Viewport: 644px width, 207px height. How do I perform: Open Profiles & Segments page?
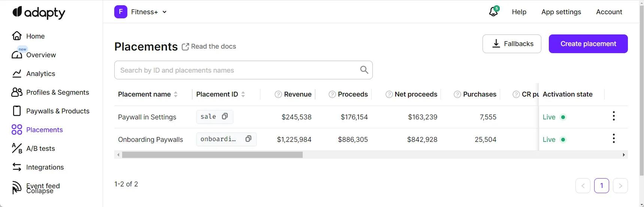57,92
